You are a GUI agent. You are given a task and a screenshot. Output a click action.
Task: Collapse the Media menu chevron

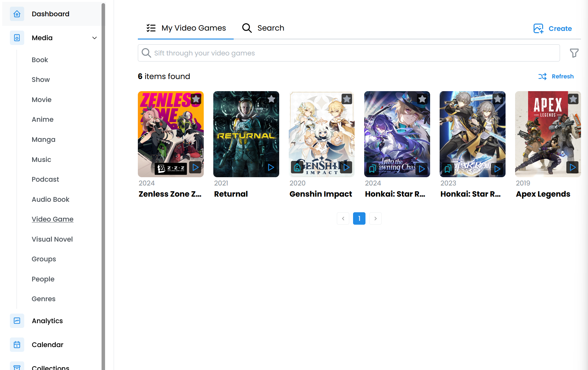point(95,38)
